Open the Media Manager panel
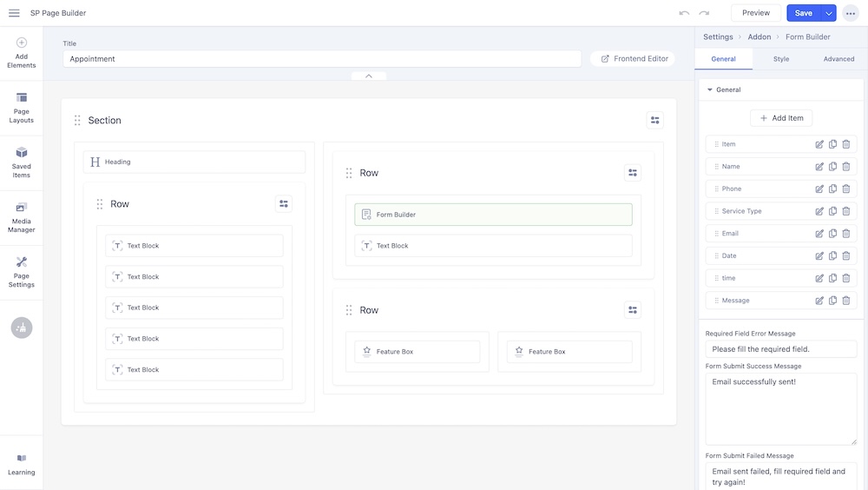 point(22,217)
